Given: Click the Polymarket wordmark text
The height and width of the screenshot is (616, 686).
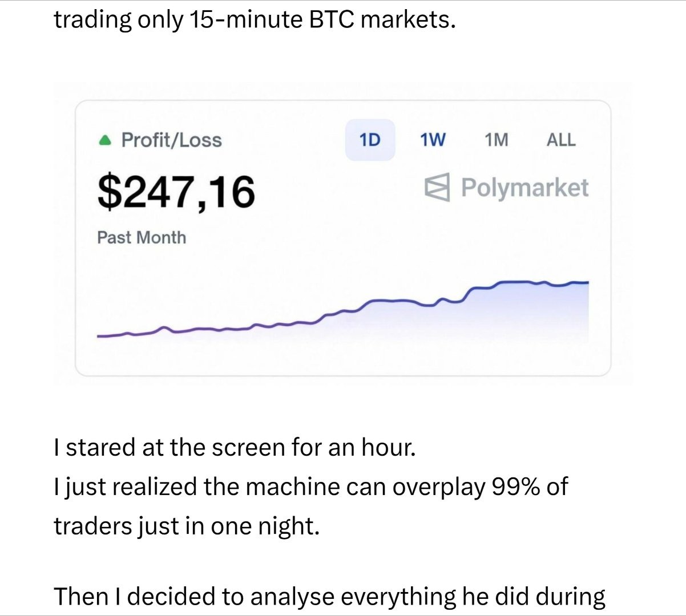Looking at the screenshot, I should pos(526,187).
